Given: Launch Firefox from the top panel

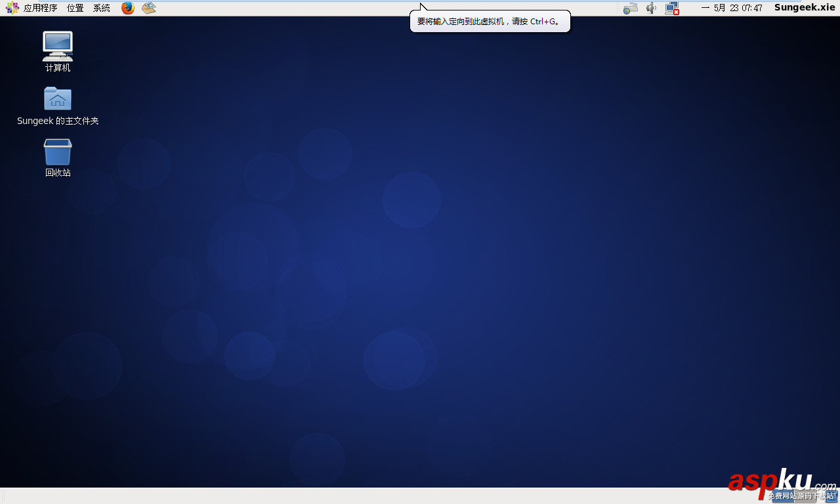Looking at the screenshot, I should click(127, 8).
